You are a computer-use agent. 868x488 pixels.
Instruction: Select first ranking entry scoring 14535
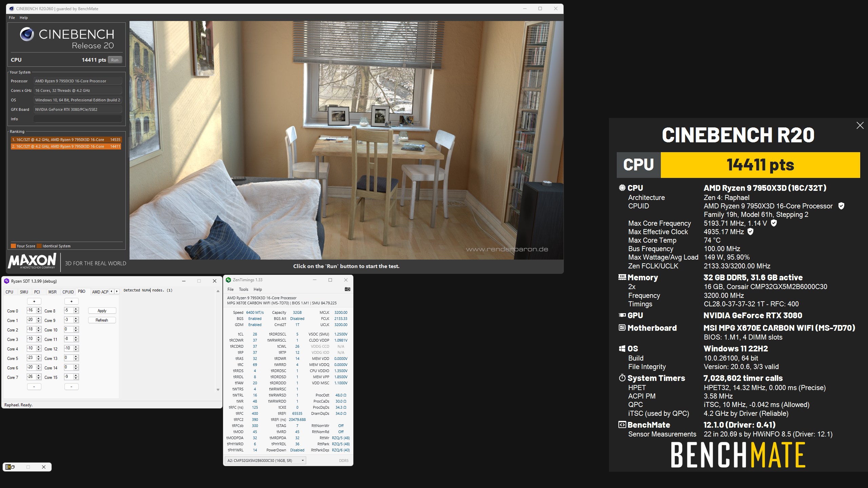(66, 140)
